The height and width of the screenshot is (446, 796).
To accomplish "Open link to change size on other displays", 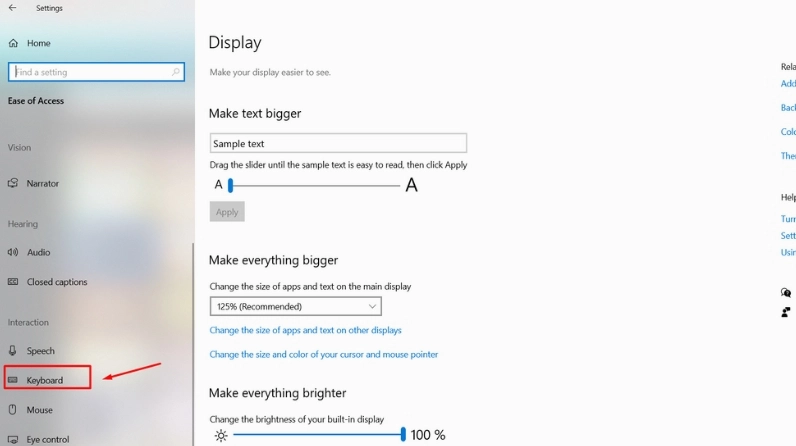I will (305, 330).
